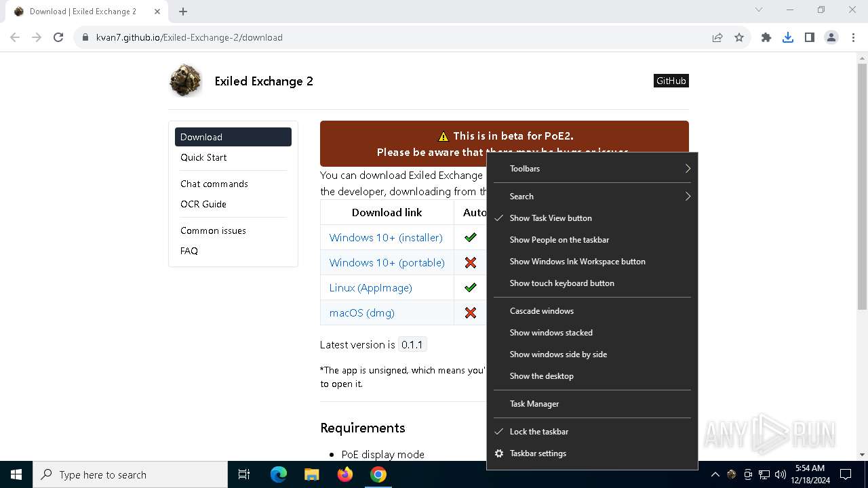The image size is (868, 488).
Task: Expand the Toolbars submenu
Action: pos(592,169)
